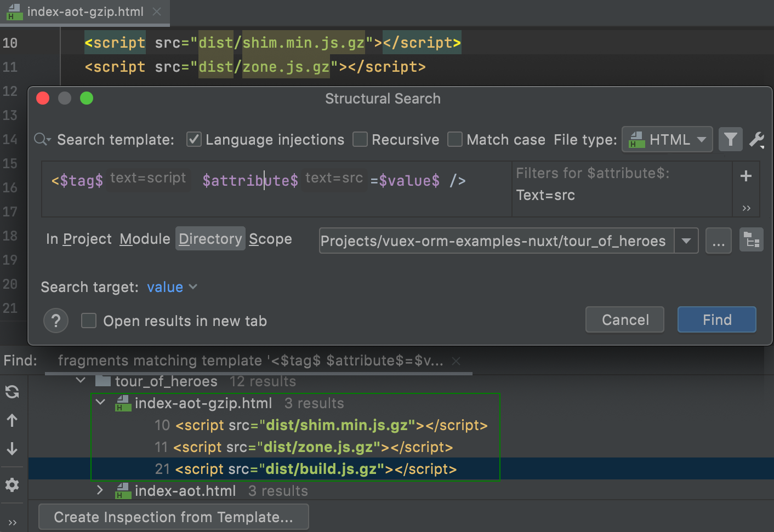
Task: Add a filter for $attribute$ with plus icon
Action: coord(745,176)
